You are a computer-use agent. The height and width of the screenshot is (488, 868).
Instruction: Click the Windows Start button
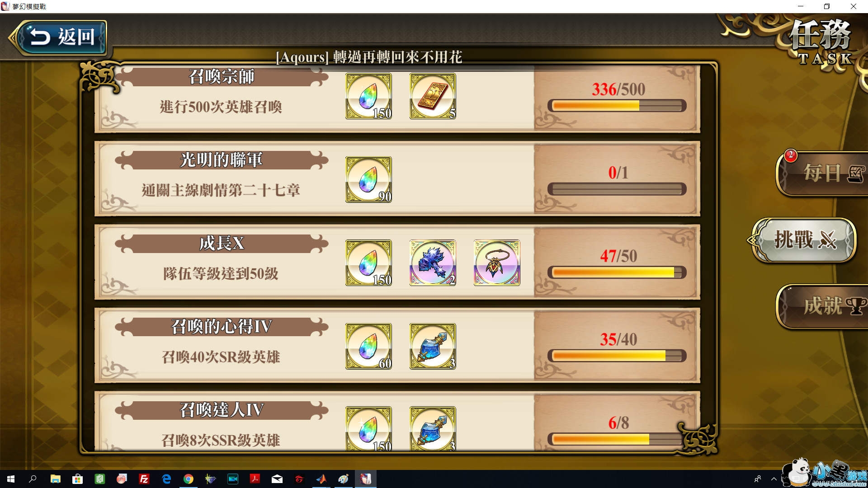pyautogui.click(x=11, y=479)
